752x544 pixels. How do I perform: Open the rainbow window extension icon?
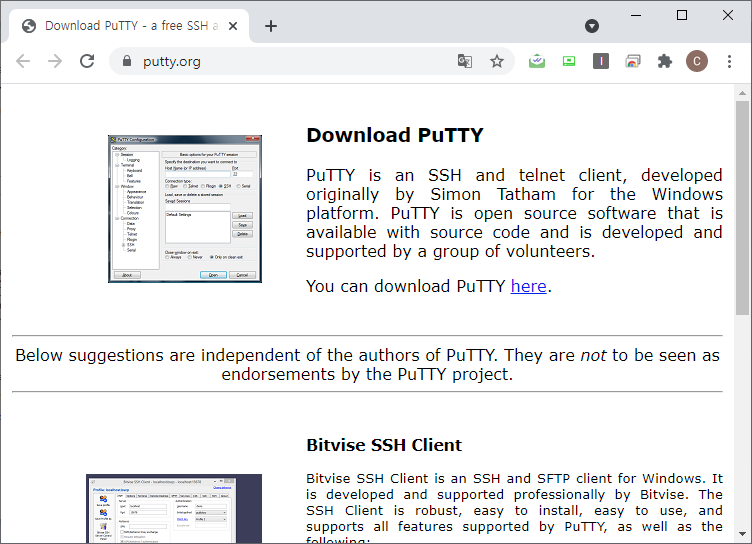pos(633,61)
